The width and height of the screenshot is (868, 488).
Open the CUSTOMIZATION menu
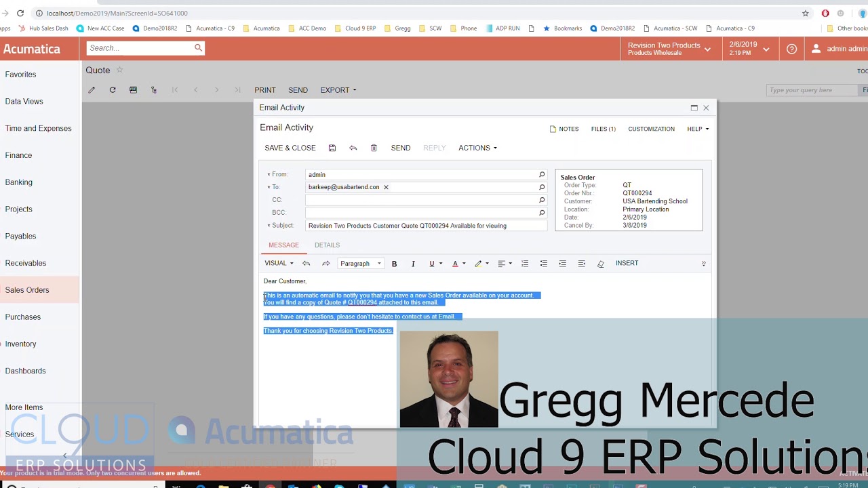coord(651,129)
